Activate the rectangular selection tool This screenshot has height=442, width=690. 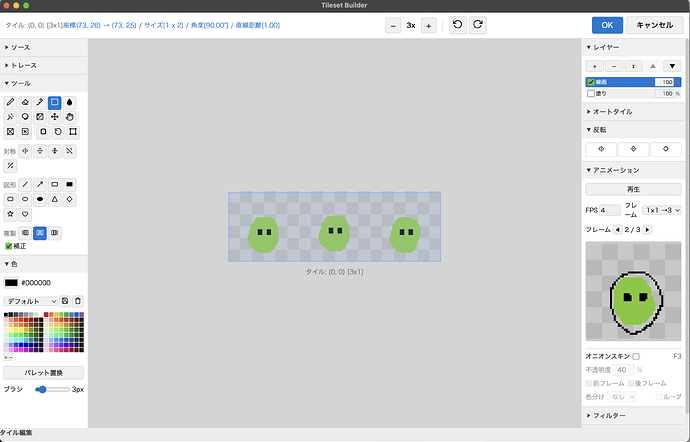[55, 103]
